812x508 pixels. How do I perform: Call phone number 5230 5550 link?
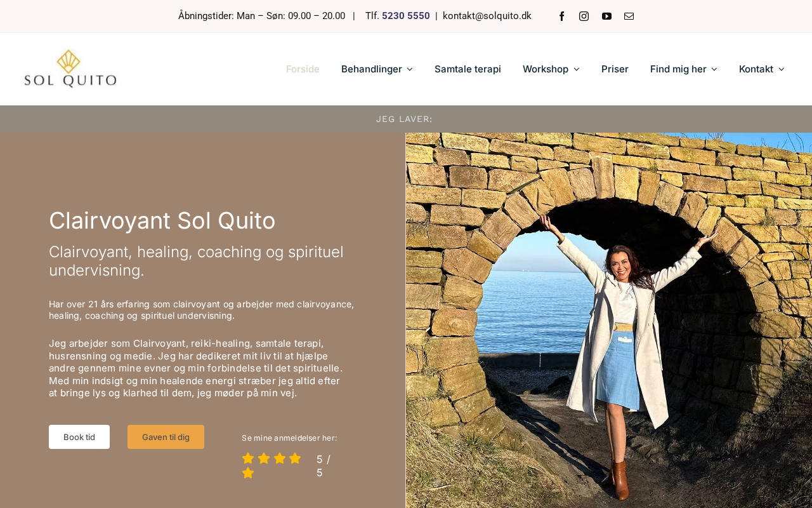[405, 16]
